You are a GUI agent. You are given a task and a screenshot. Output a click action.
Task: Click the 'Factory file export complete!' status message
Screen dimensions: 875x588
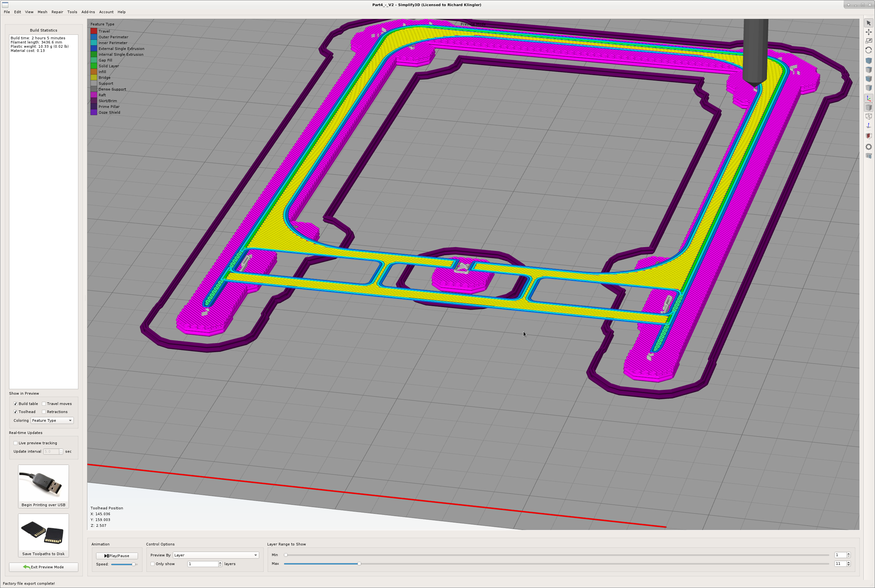pyautogui.click(x=29, y=583)
